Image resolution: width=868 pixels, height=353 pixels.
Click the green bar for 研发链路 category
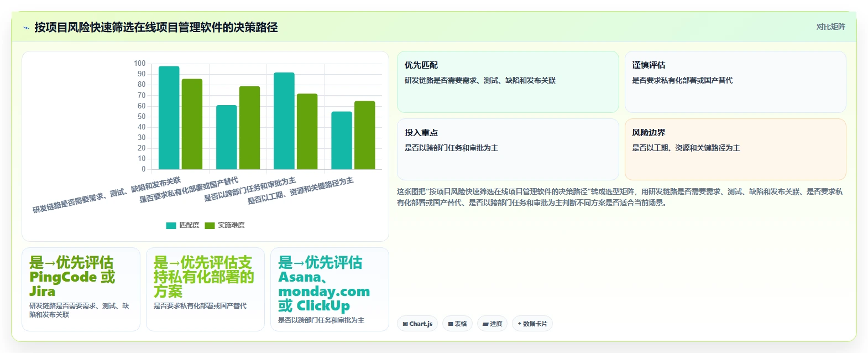(192, 124)
